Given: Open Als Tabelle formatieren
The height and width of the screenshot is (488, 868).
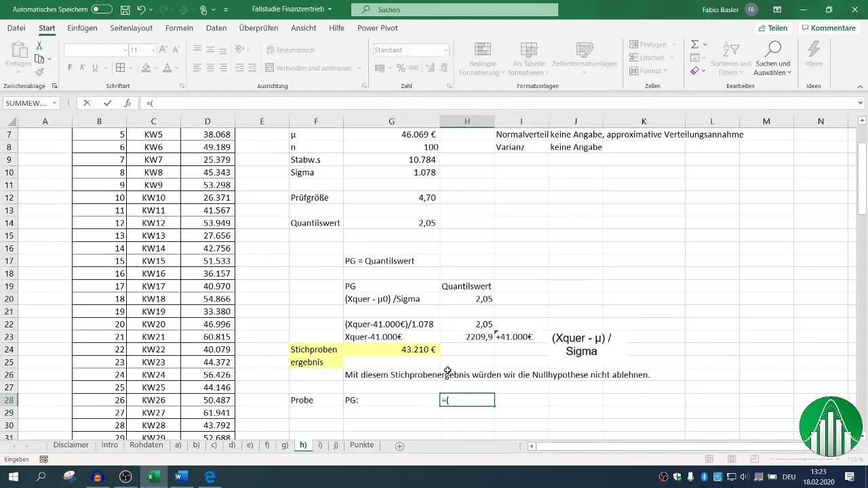Looking at the screenshot, I should 529,59.
